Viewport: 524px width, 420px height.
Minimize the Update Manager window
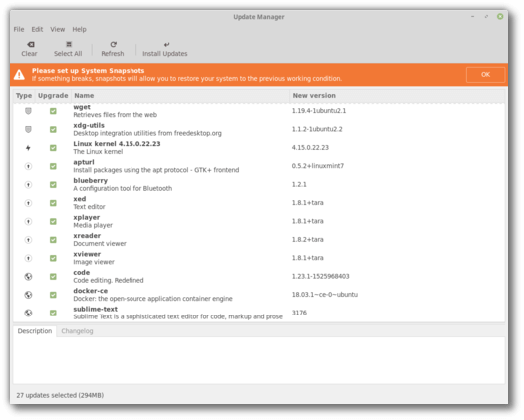[x=472, y=16]
